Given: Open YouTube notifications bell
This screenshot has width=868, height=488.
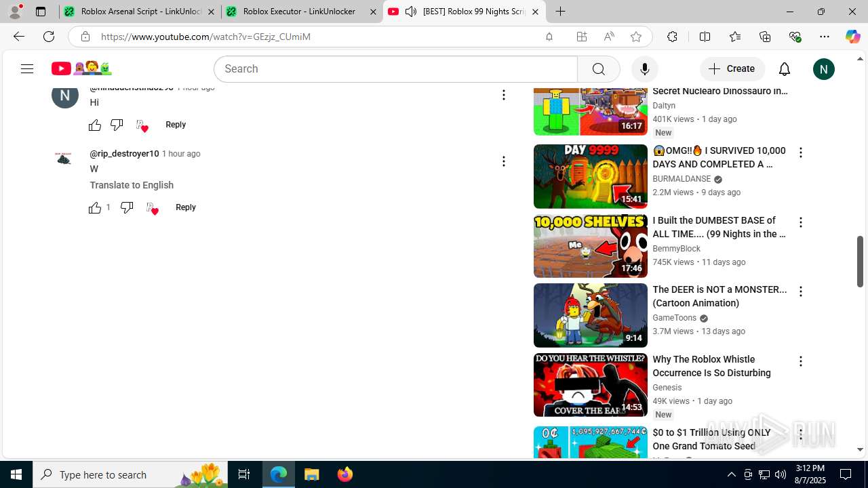Looking at the screenshot, I should pos(785,69).
